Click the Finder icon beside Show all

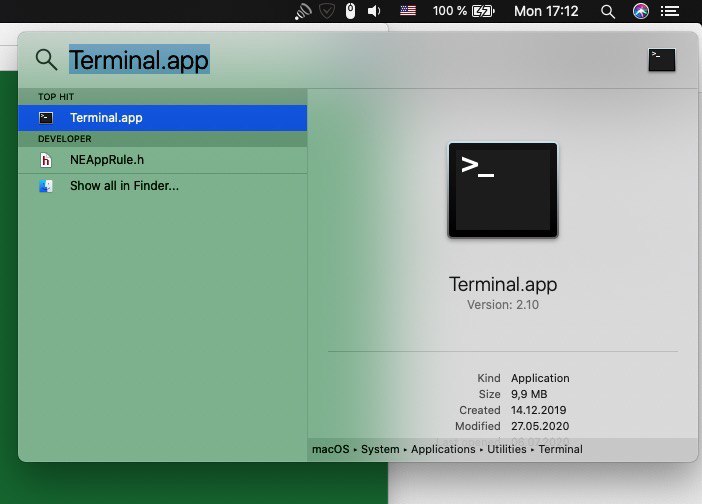tap(46, 186)
